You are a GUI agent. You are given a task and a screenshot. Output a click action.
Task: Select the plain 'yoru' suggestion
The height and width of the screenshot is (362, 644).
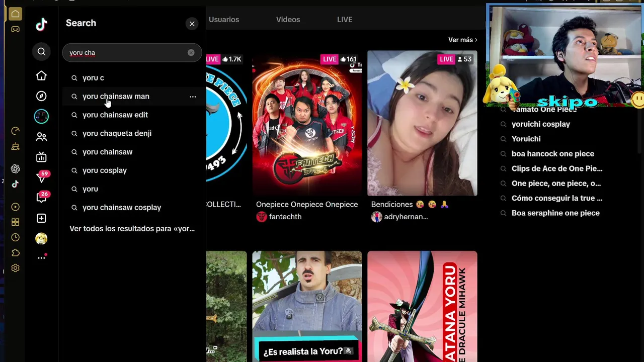pos(132,189)
